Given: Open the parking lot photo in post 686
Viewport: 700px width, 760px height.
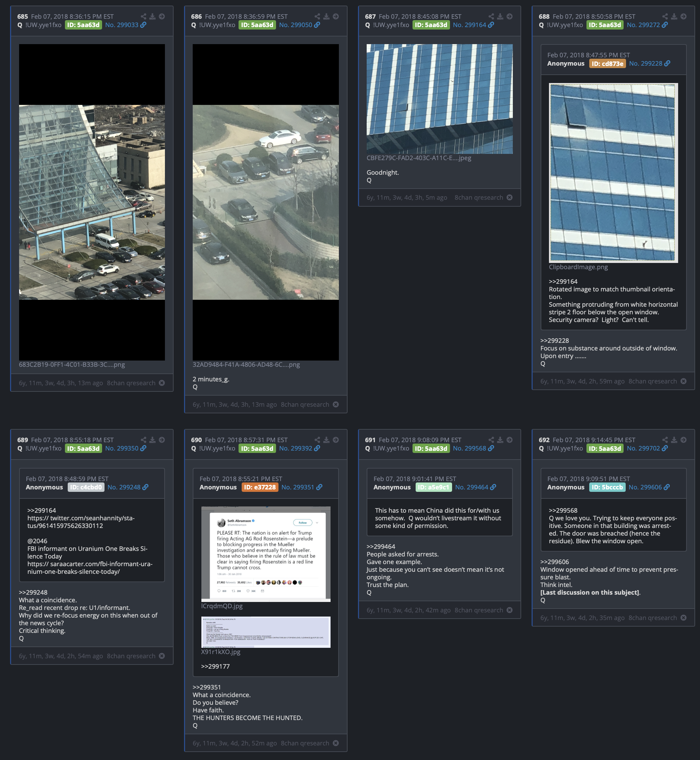Looking at the screenshot, I should click(x=266, y=202).
